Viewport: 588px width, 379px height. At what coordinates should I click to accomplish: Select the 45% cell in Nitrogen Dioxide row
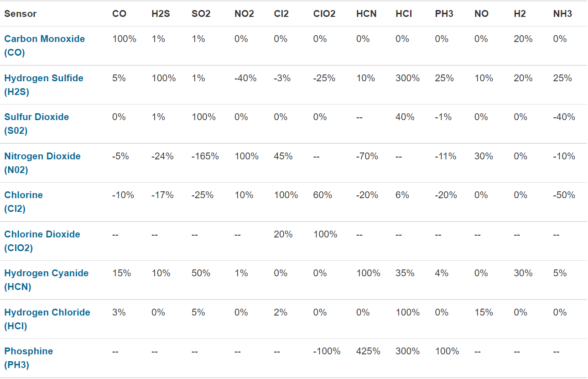[x=283, y=156]
